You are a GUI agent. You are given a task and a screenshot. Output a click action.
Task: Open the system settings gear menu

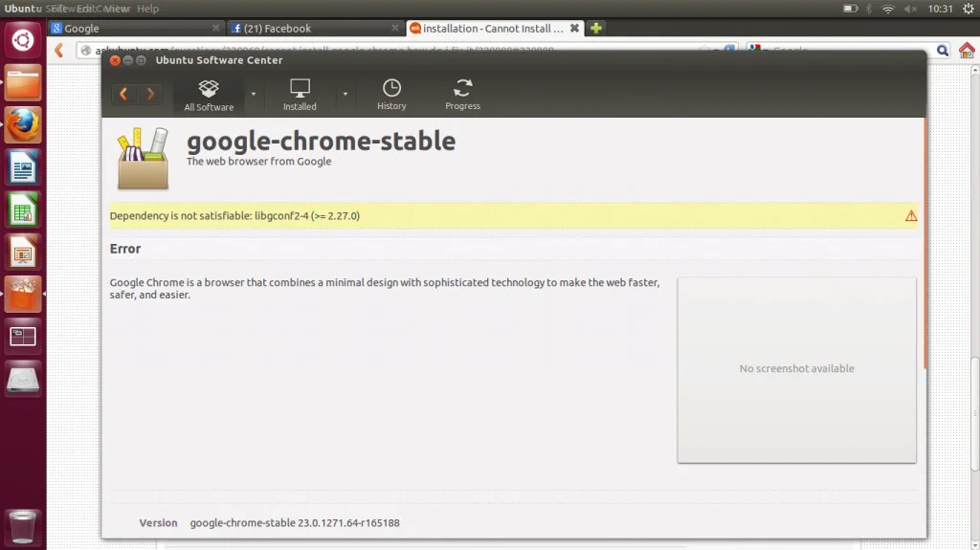969,8
